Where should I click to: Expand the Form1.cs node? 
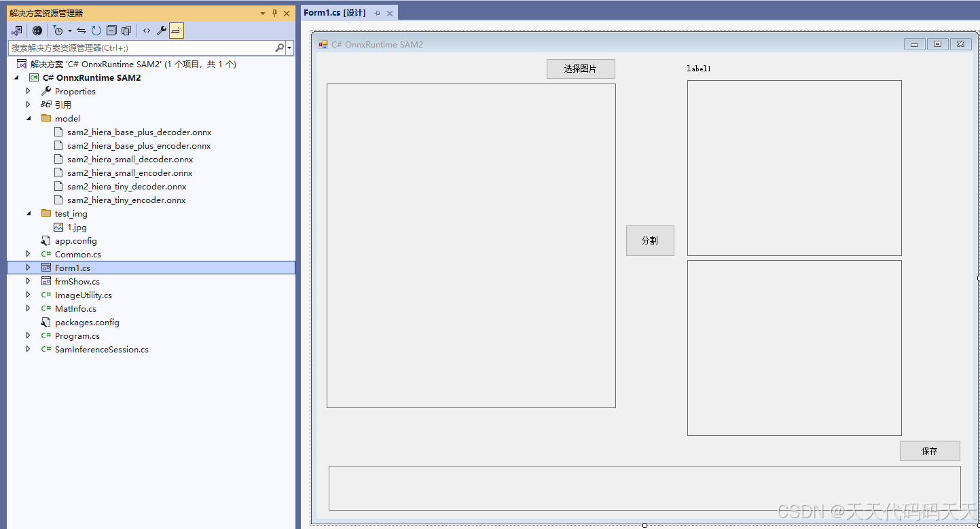tap(29, 268)
